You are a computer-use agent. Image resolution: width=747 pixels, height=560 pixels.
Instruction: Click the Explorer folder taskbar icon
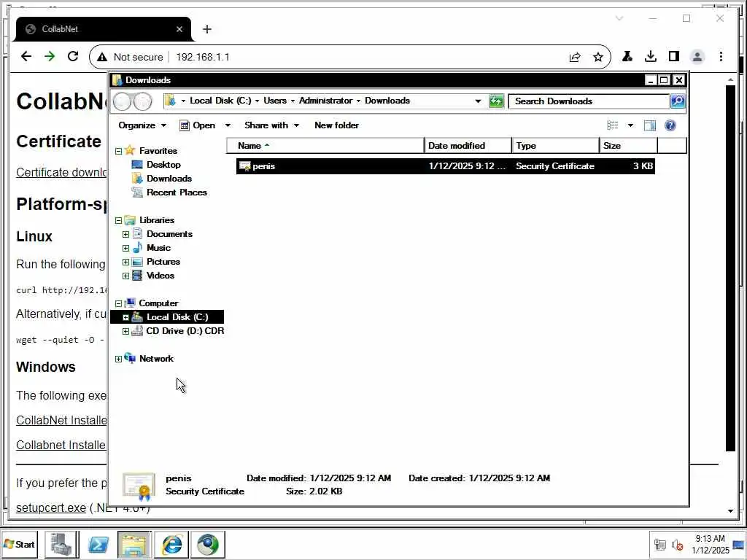coord(134,544)
